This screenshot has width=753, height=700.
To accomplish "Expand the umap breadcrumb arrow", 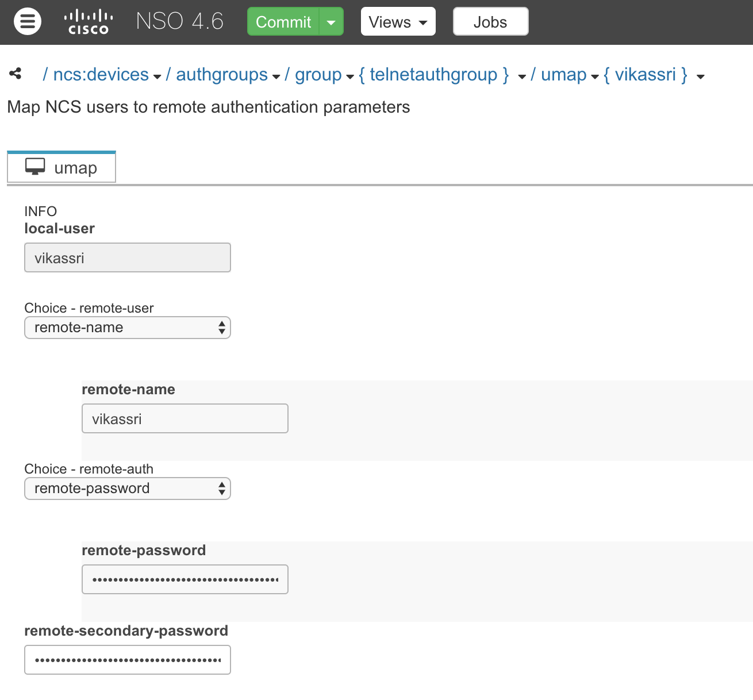I will [x=595, y=76].
